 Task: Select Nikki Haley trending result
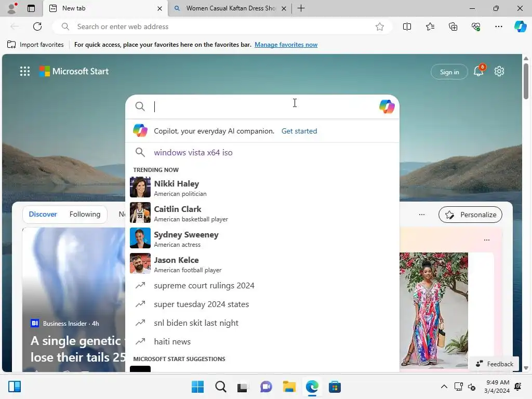pyautogui.click(x=262, y=187)
